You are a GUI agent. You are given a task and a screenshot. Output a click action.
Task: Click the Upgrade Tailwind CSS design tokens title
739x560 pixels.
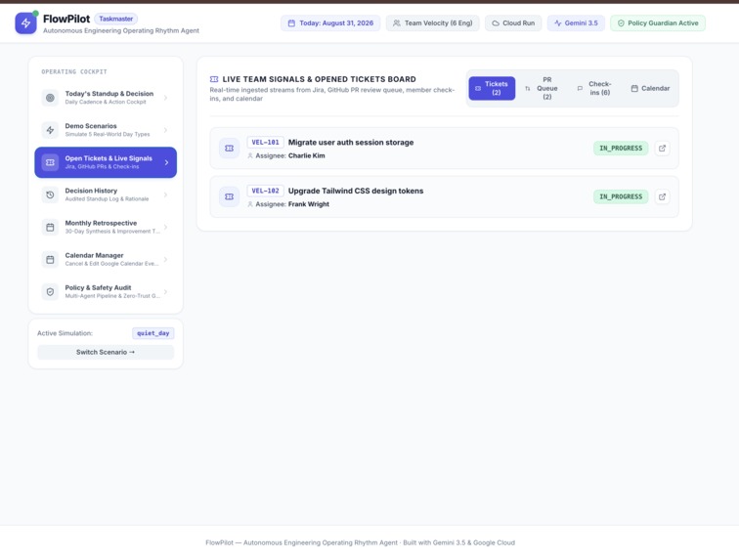(356, 191)
